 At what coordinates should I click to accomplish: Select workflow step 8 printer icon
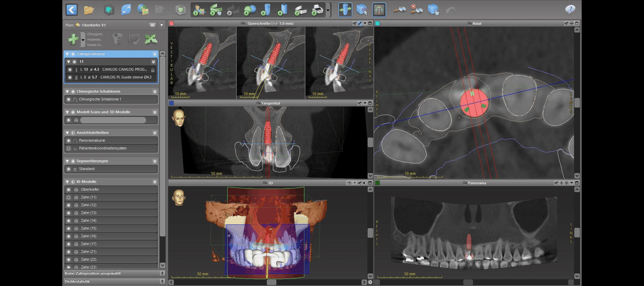coord(317,10)
